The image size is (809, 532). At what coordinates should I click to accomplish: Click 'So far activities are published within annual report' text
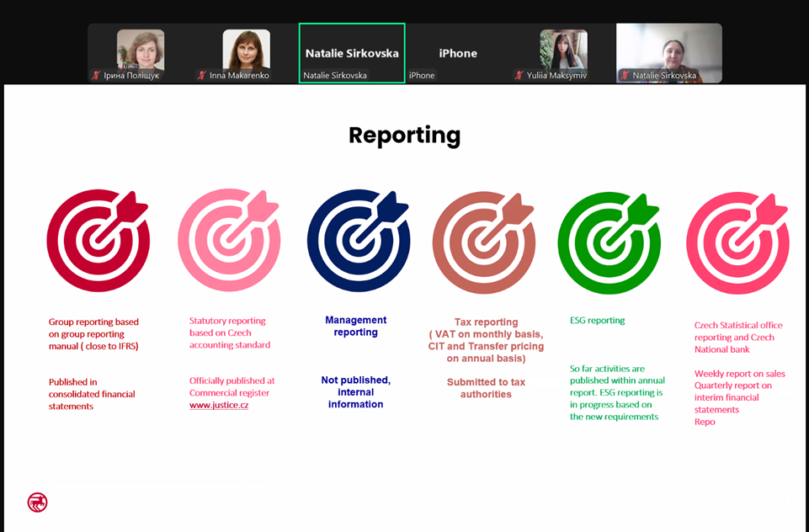click(617, 380)
